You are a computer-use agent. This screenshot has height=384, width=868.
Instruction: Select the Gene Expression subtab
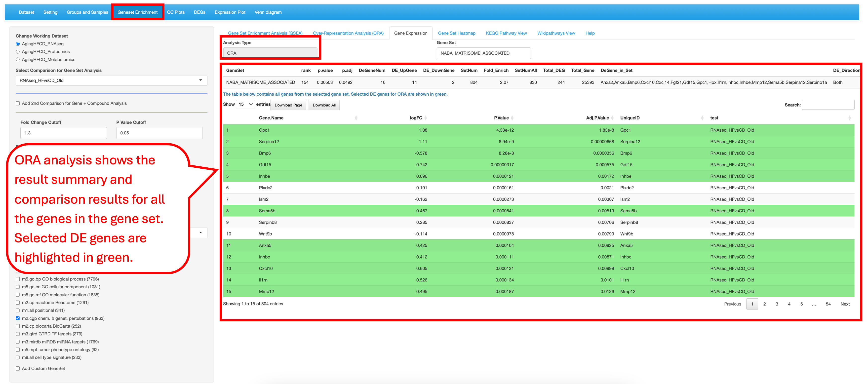pos(410,33)
